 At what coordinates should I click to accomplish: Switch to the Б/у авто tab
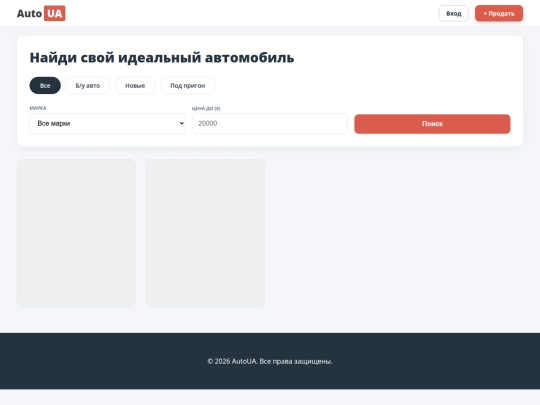point(88,85)
